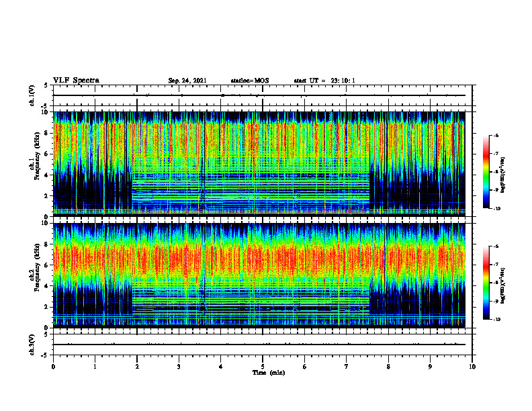This screenshot has height=411, width=532.
Task: Click the ch.2 colorbar "-10" tick value
Action: point(496,320)
